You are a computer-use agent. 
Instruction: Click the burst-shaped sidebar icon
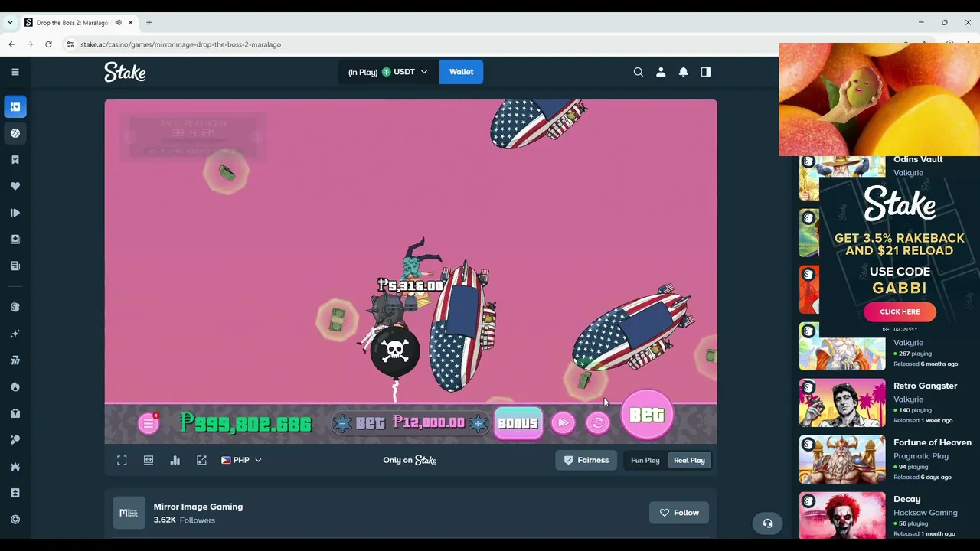click(15, 466)
